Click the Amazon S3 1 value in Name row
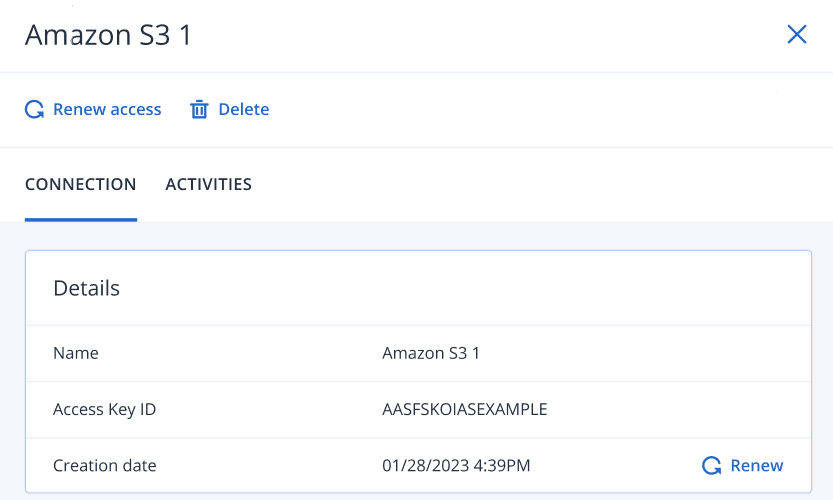The height and width of the screenshot is (500, 833). point(431,353)
